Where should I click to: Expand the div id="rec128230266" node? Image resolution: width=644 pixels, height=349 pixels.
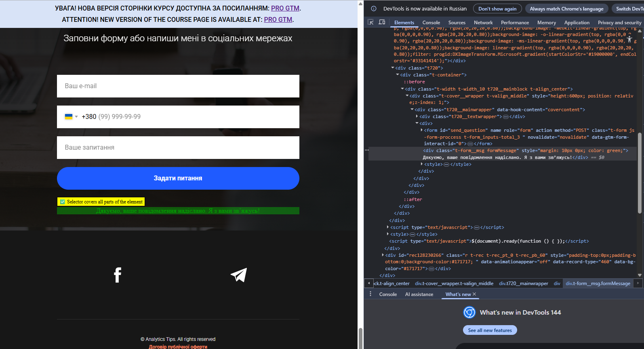[383, 255]
